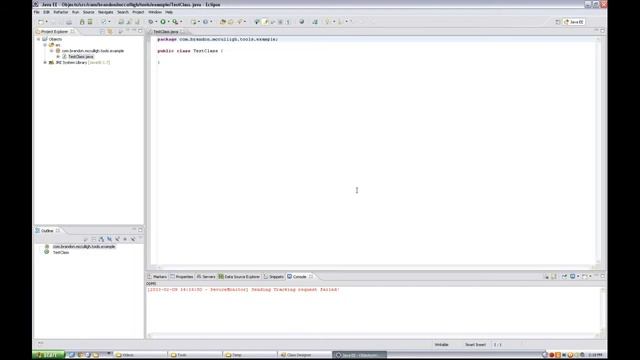Viewport: 640px width, 360px height.
Task: Select the Outline view tab
Action: 47,231
